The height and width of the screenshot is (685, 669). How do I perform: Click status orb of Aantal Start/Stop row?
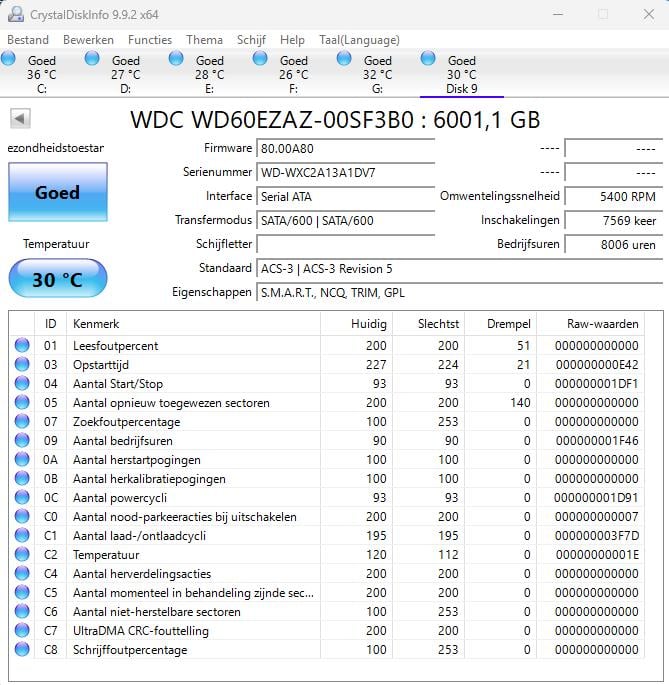(x=22, y=383)
